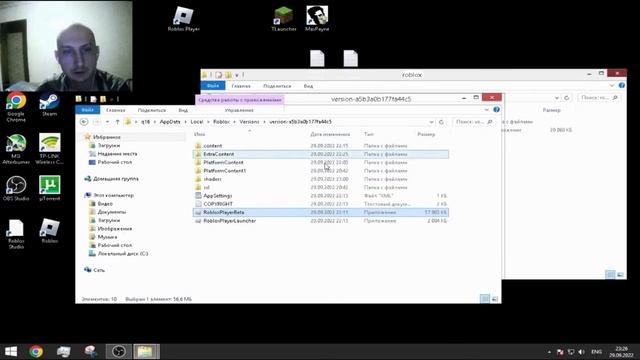Open Google Chrome desktop shortcut
The height and width of the screenshot is (360, 640).
(16, 107)
